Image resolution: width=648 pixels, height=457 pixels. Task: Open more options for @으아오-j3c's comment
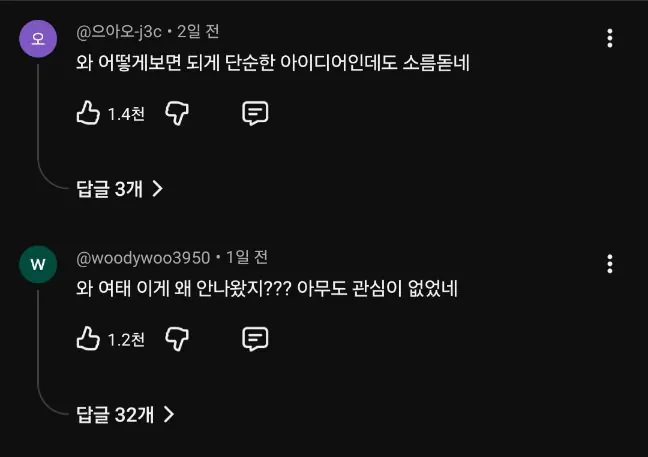coord(610,38)
